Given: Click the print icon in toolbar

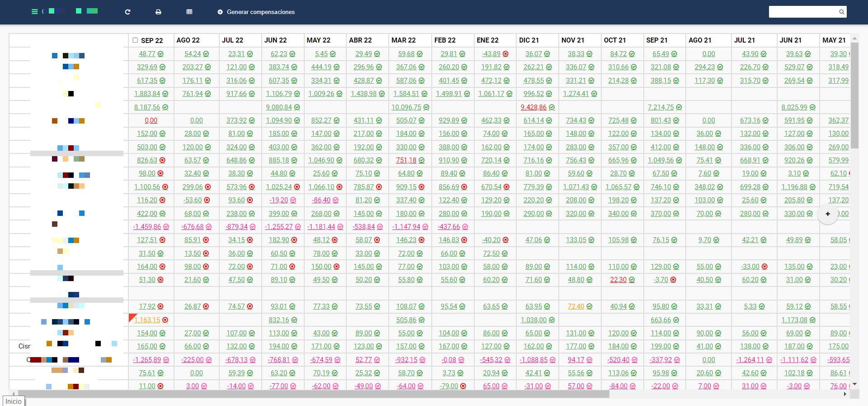Looking at the screenshot, I should click(x=158, y=12).
